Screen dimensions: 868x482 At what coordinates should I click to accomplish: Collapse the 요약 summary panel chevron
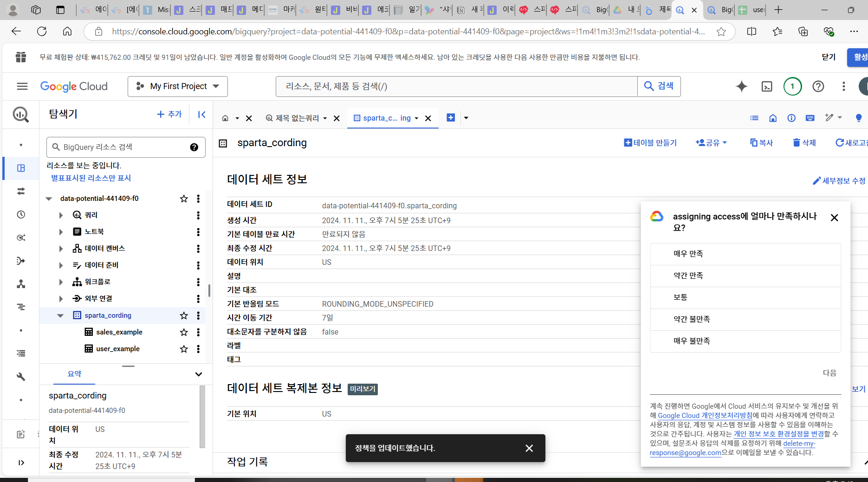(199, 374)
